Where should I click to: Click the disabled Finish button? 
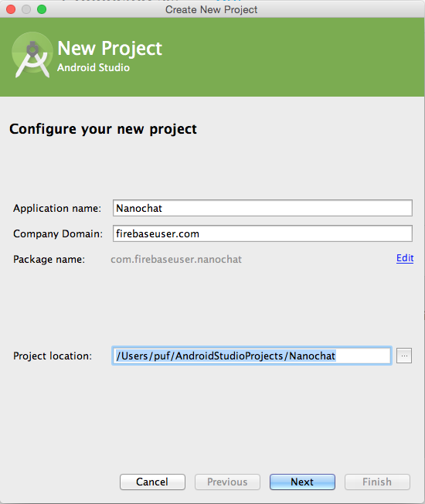pos(377,482)
